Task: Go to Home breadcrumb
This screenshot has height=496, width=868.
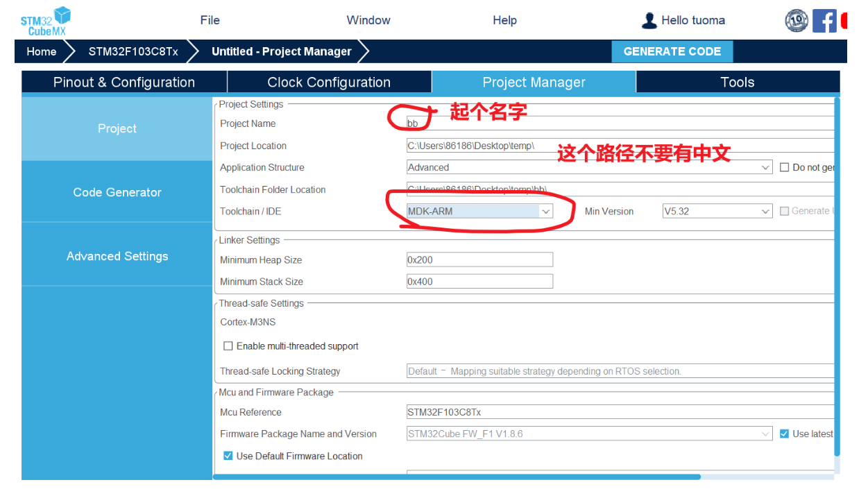Action: (x=42, y=51)
